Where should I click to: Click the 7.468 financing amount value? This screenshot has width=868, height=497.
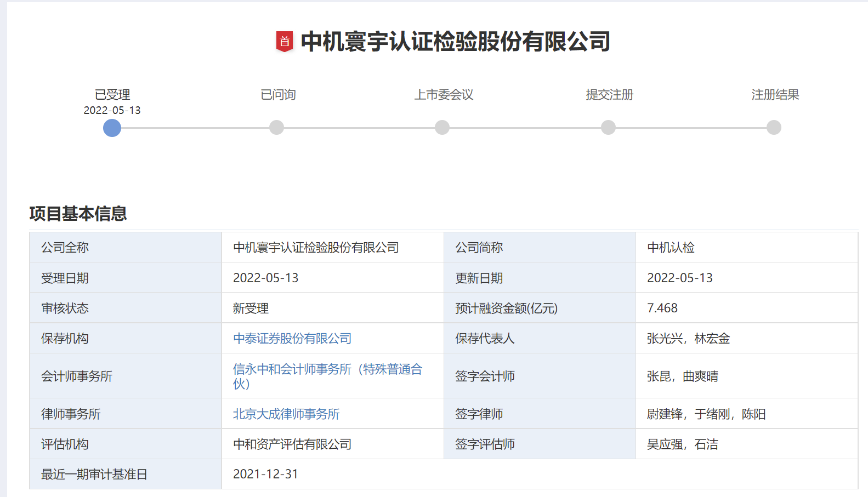pos(662,308)
